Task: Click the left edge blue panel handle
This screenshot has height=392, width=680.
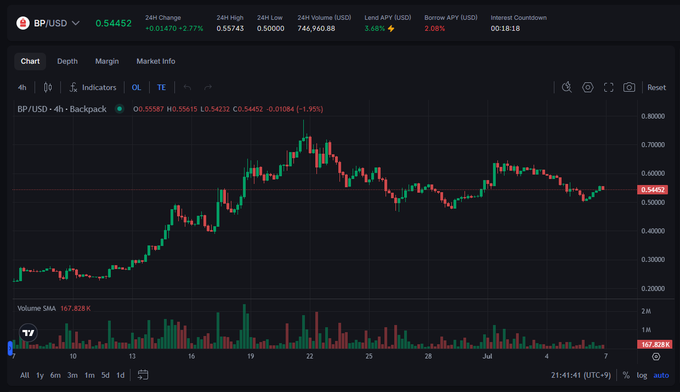Action: point(10,348)
